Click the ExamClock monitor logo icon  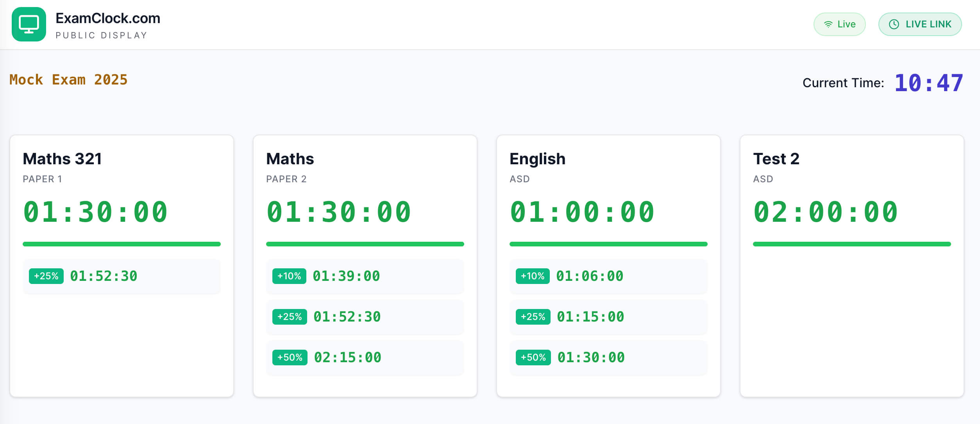(x=29, y=24)
